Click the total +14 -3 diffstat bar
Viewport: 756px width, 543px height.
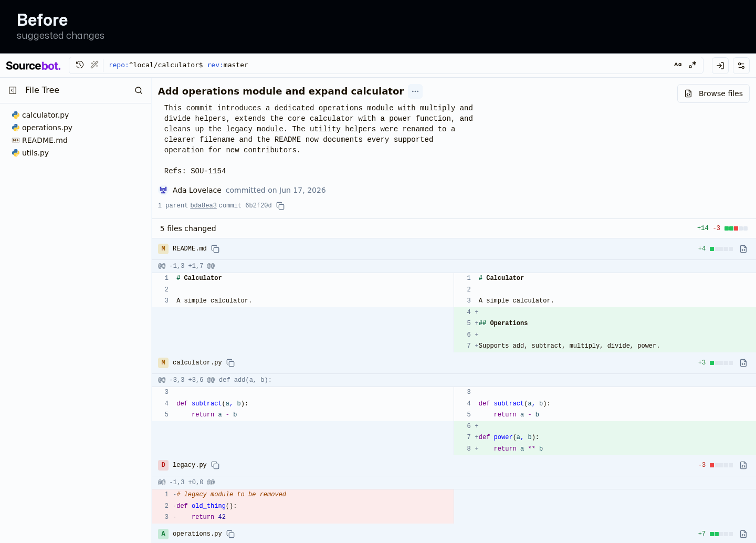[736, 228]
